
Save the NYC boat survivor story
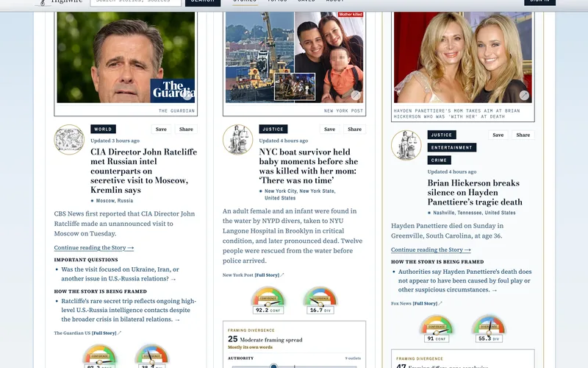[329, 130]
